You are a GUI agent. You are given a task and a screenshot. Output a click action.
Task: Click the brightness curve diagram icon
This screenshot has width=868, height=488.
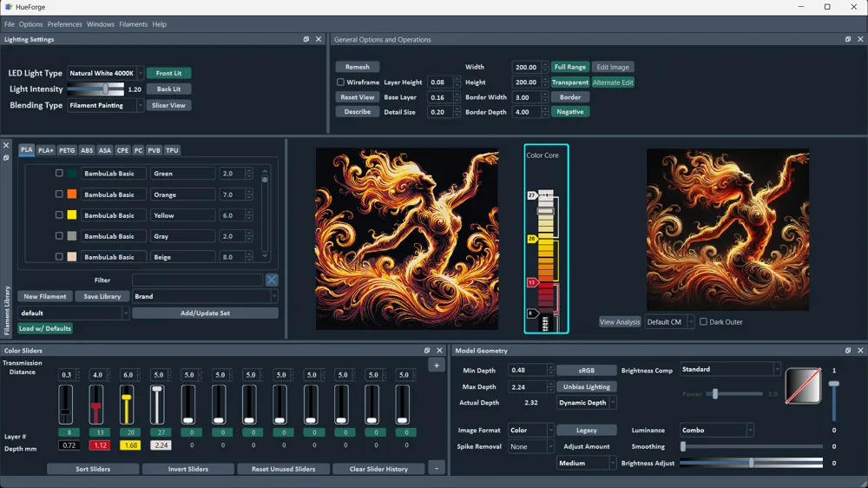[803, 386]
